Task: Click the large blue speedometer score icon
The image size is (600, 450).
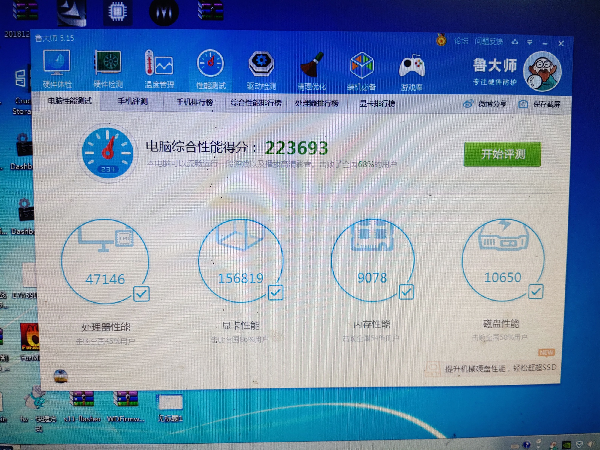Action: tap(108, 153)
